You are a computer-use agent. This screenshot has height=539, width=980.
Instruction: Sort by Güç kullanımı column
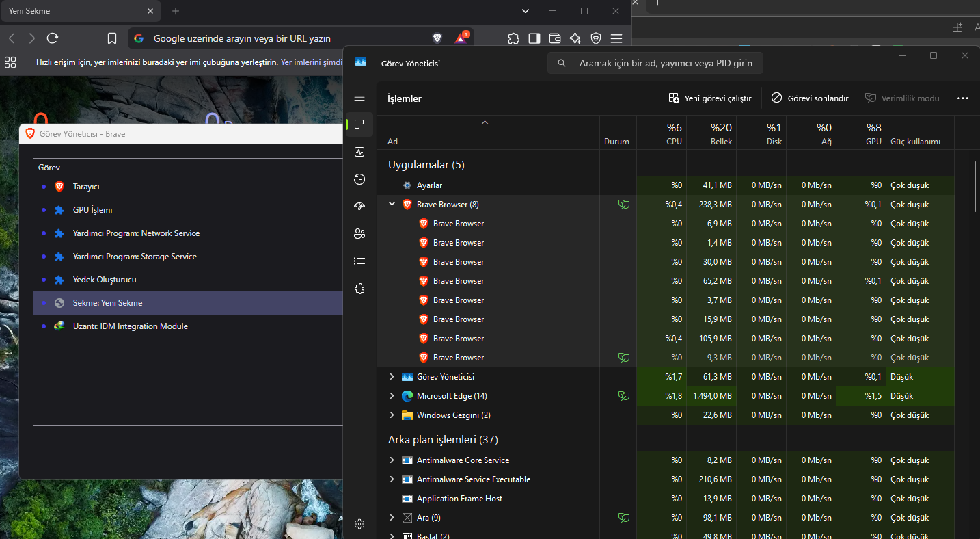pos(920,133)
